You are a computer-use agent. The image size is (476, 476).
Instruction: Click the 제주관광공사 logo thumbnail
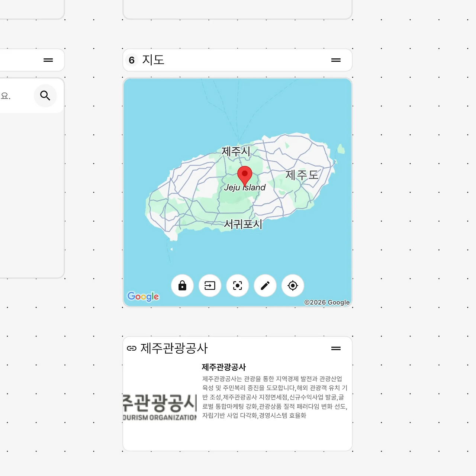click(160, 407)
